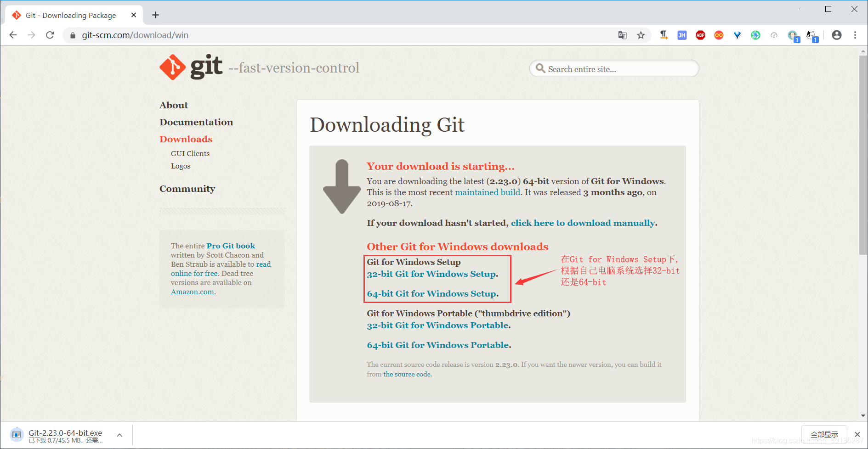Open the black-and-white animal extension icon with badge 1
The image size is (868, 449).
click(812, 36)
